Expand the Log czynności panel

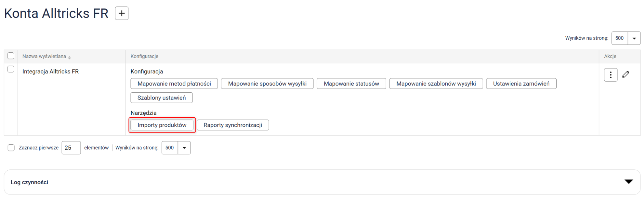pos(628,182)
